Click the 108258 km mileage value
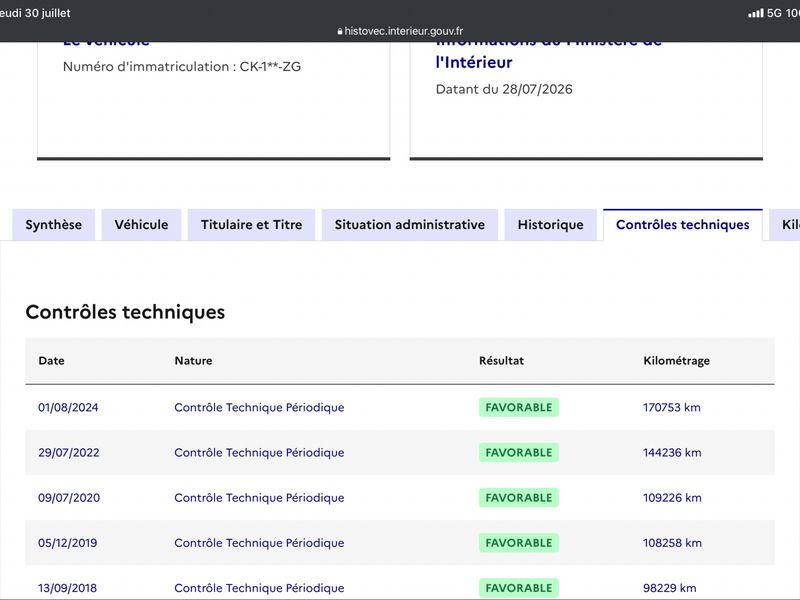Image resolution: width=800 pixels, height=600 pixels. tap(672, 543)
